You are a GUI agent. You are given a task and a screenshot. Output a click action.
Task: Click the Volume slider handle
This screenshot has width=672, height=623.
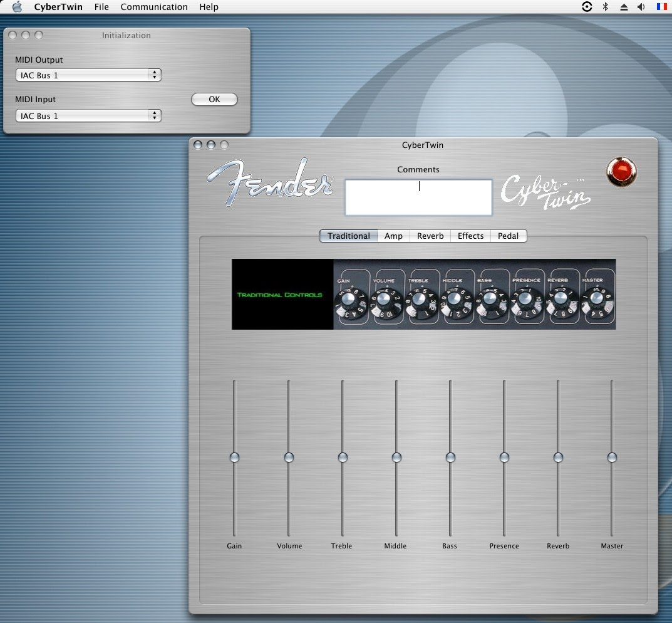289,458
